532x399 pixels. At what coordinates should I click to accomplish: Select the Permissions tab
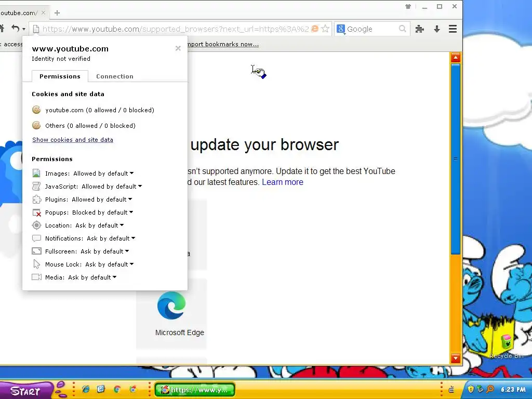60,76
